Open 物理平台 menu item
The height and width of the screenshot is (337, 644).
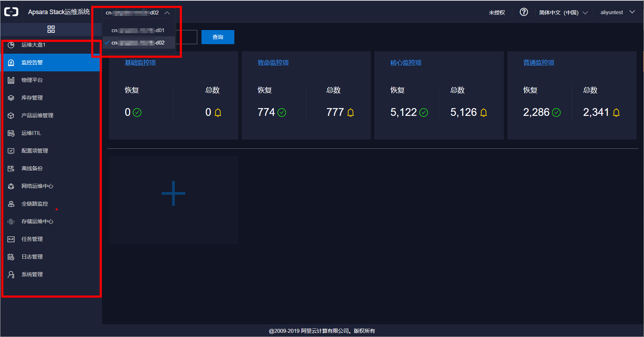[51, 80]
